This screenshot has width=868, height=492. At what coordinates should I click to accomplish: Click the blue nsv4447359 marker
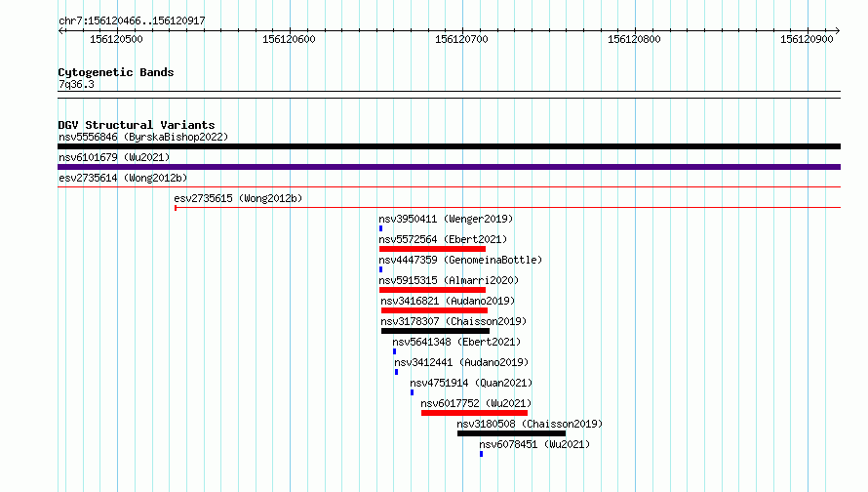tap(381, 269)
